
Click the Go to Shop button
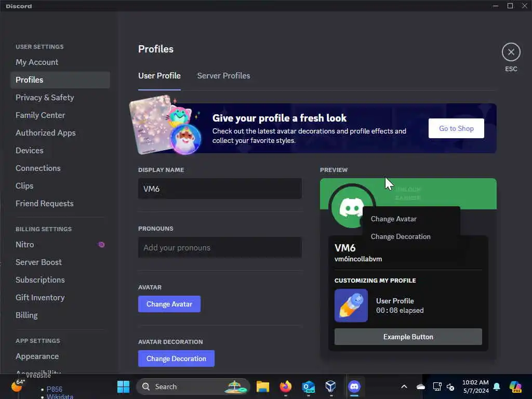[456, 128]
